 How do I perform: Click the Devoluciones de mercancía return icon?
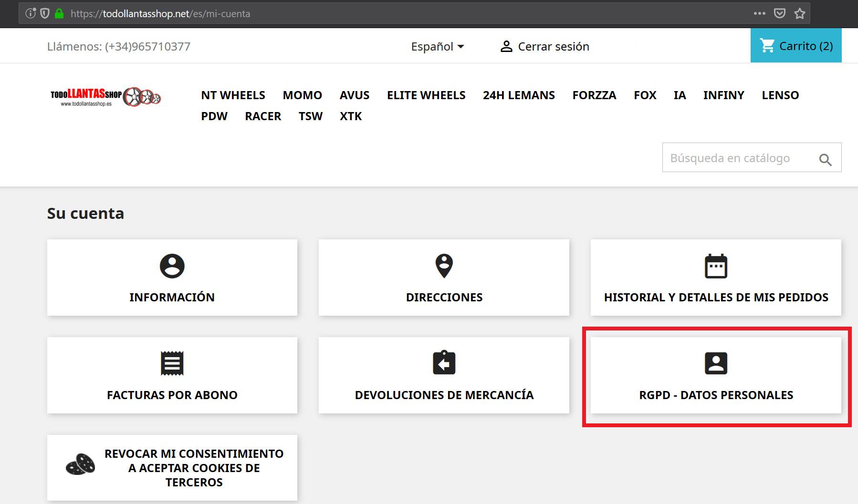[444, 363]
